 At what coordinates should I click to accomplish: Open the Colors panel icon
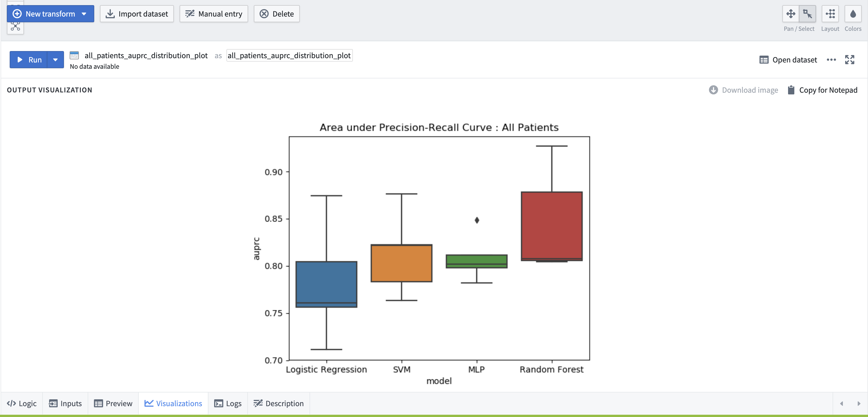[853, 14]
